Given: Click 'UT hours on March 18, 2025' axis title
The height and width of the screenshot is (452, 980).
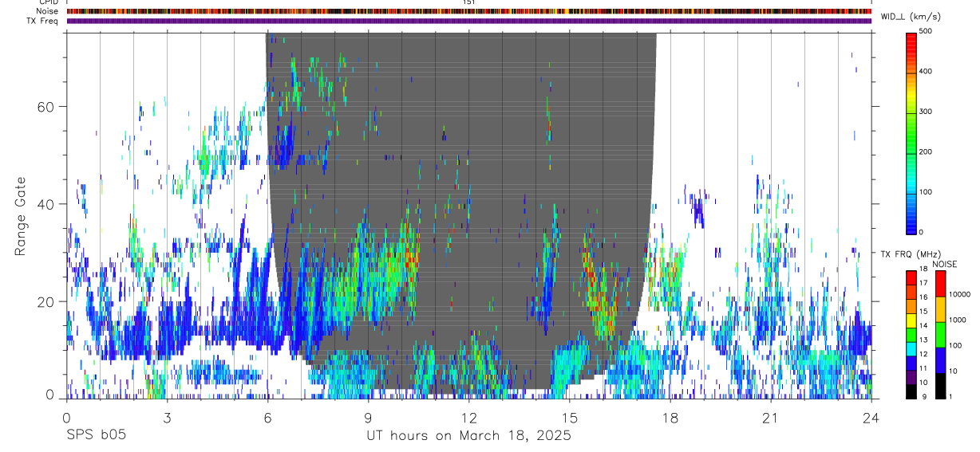Looking at the screenshot, I should tap(468, 436).
